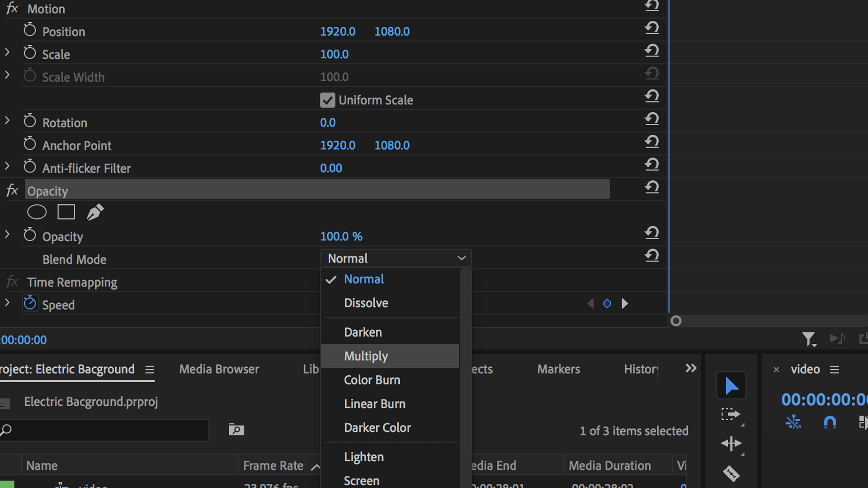Open the Blend Mode dropdown showing Normal
Screen dimensions: 868x488
point(396,258)
